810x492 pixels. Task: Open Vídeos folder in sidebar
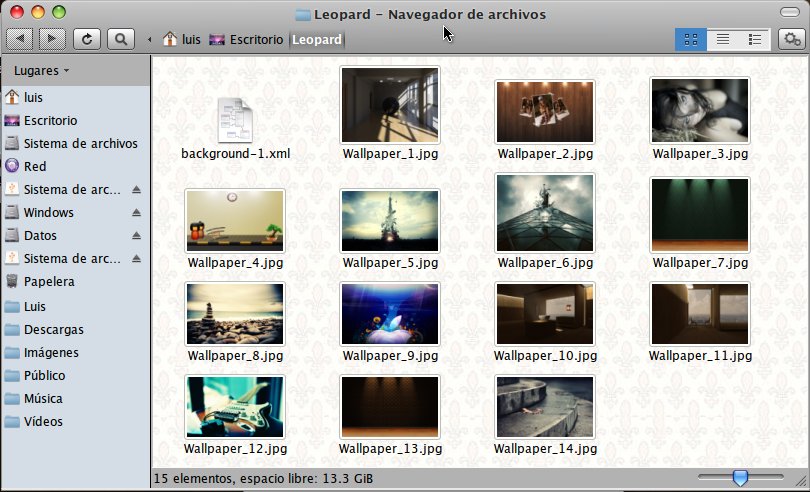(x=75, y=421)
